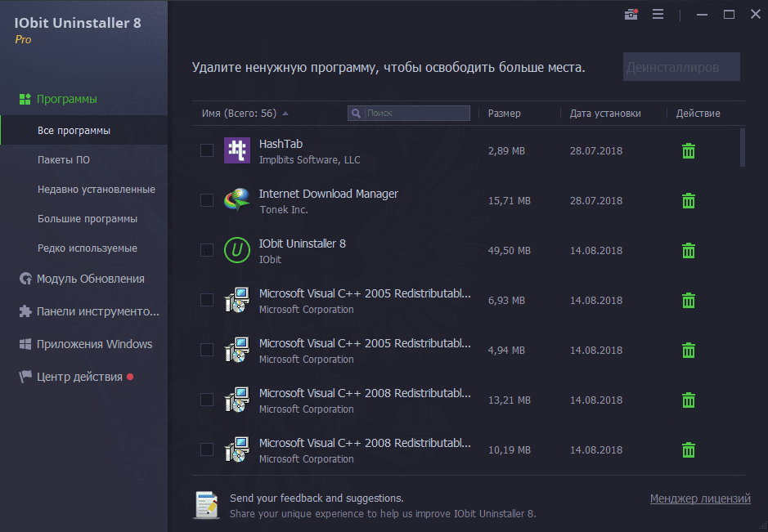Click the magnifier icon in the search box
Image resolution: width=768 pixels, height=532 pixels.
[356, 113]
